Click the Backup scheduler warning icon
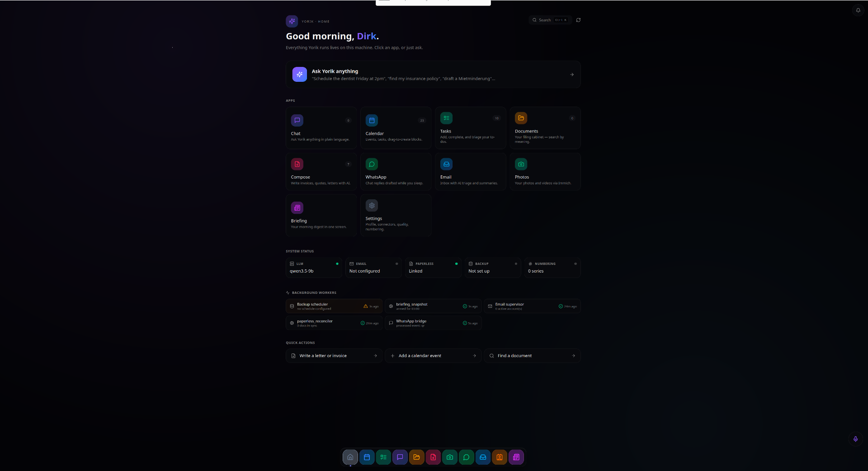Viewport: 868px width, 471px height. pos(366,306)
